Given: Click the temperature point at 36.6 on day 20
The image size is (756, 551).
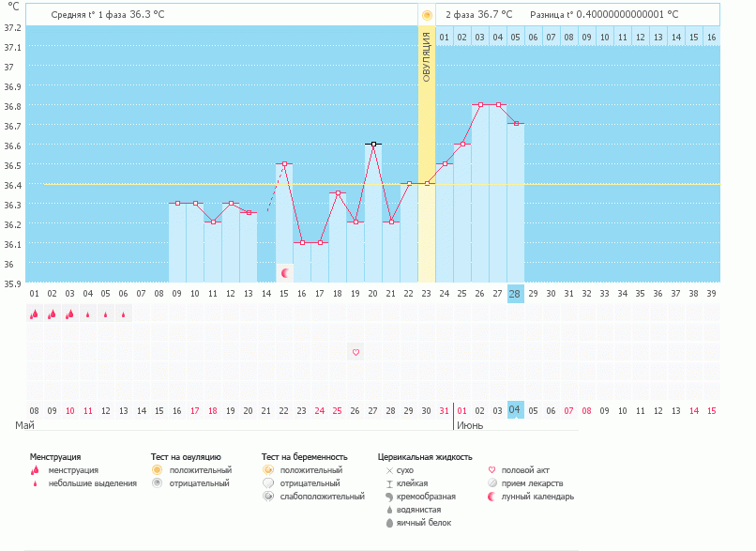Looking at the screenshot, I should click(x=374, y=143).
